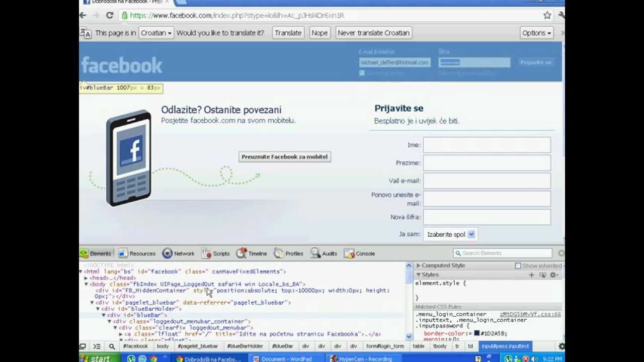Click the browser address bar URL
This screenshot has width=644, height=362.
[237, 16]
